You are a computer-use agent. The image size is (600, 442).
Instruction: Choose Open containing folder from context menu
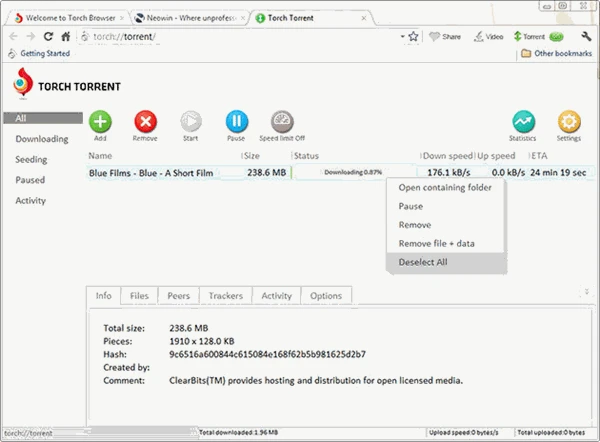coord(447,188)
